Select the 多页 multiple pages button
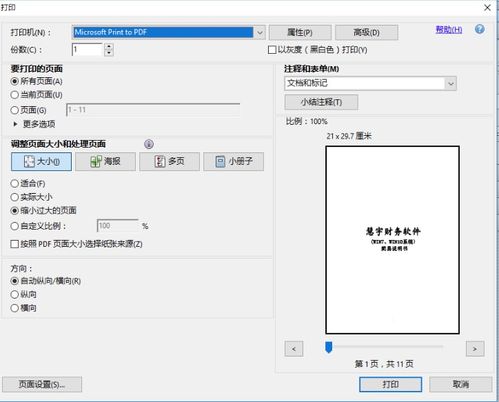Image resolution: width=499 pixels, height=402 pixels. tap(169, 162)
